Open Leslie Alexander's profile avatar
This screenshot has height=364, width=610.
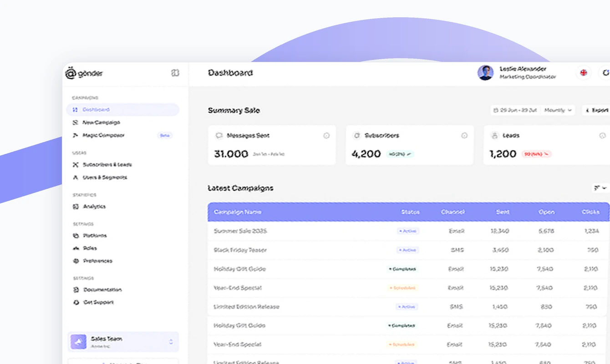point(485,73)
